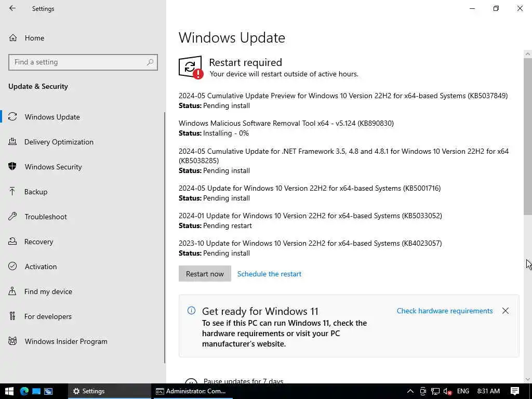Click the KB5037849 cumulative update preview text
Viewport: 532px width, 399px height.
click(343, 96)
